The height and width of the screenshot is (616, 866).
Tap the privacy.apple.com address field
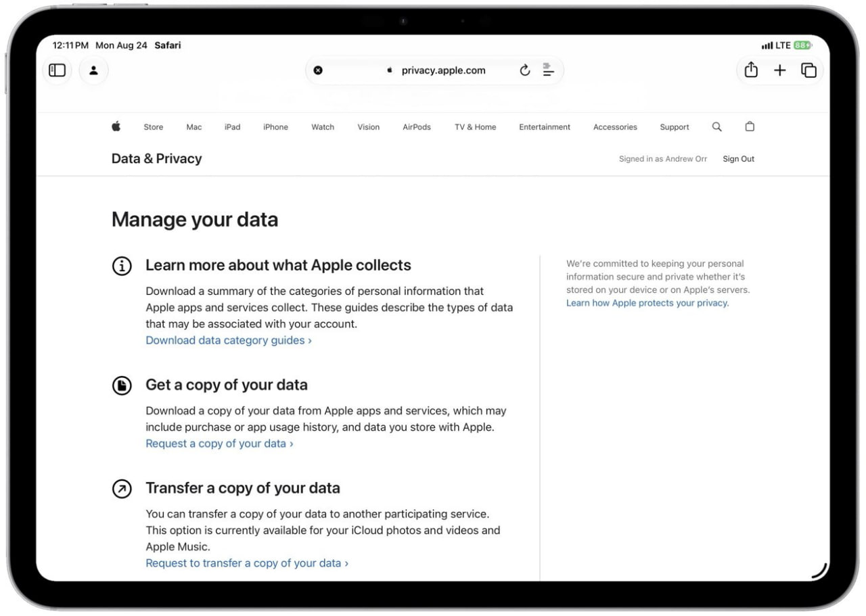coord(434,70)
